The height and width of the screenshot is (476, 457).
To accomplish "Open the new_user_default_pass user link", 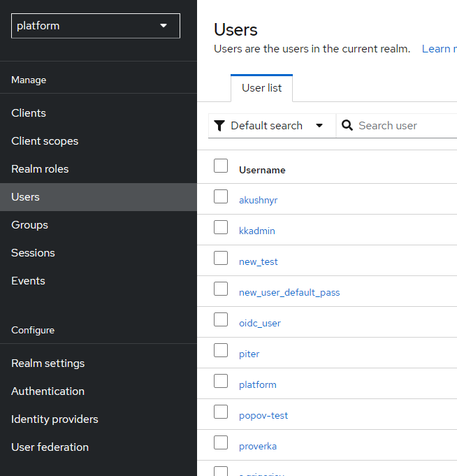I will click(x=289, y=292).
